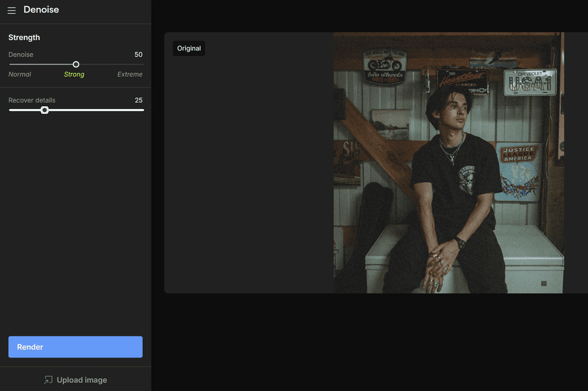Click the Denoise slider handle

tap(76, 64)
